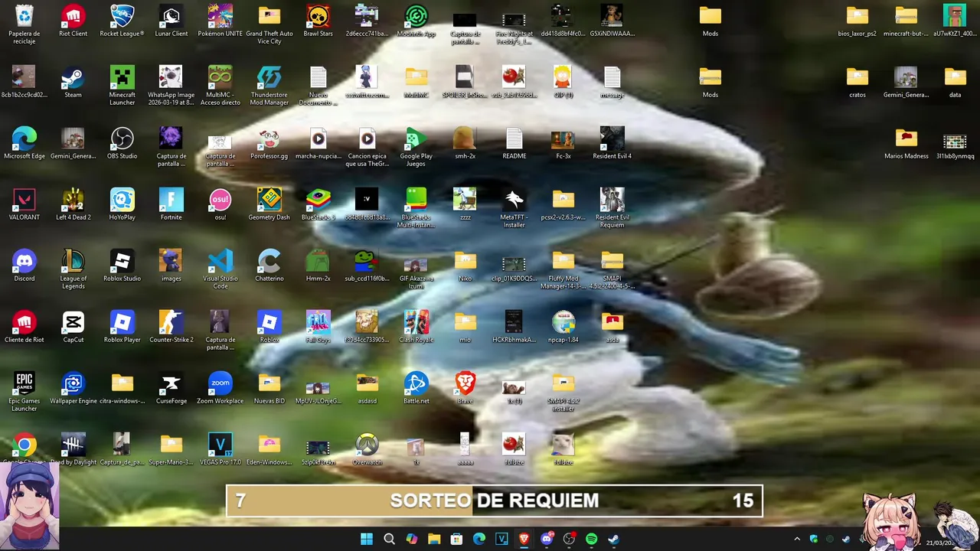Screen dimensions: 980x551
Task: Select the MetaTFT Installer icon
Action: (514, 207)
